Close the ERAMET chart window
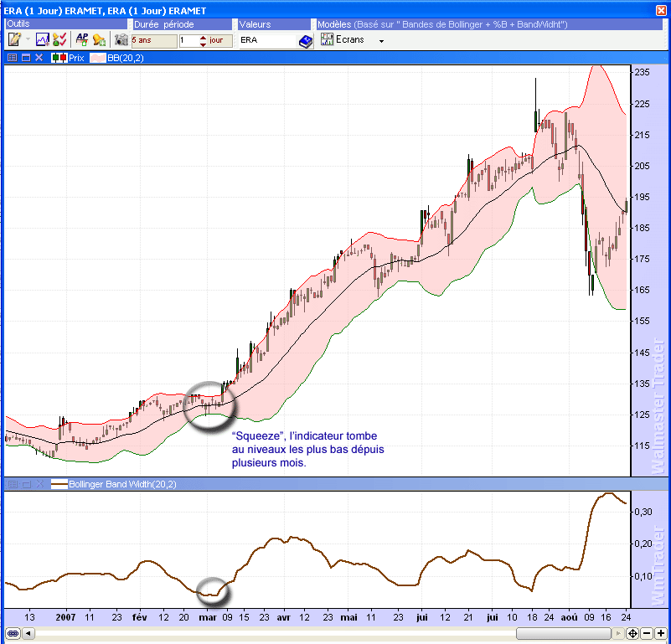The image size is (671, 644). pos(661,10)
